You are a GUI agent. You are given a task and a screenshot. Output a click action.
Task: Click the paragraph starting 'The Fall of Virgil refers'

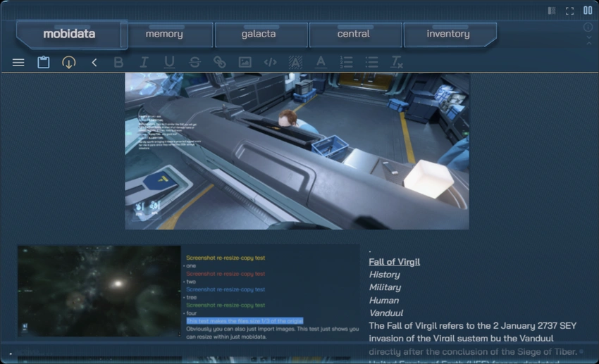[x=473, y=344]
